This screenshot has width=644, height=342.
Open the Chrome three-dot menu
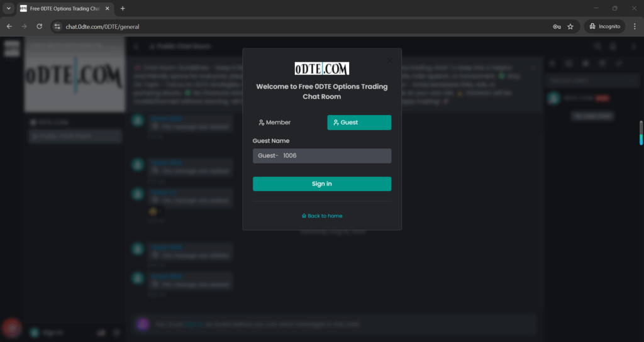point(635,26)
